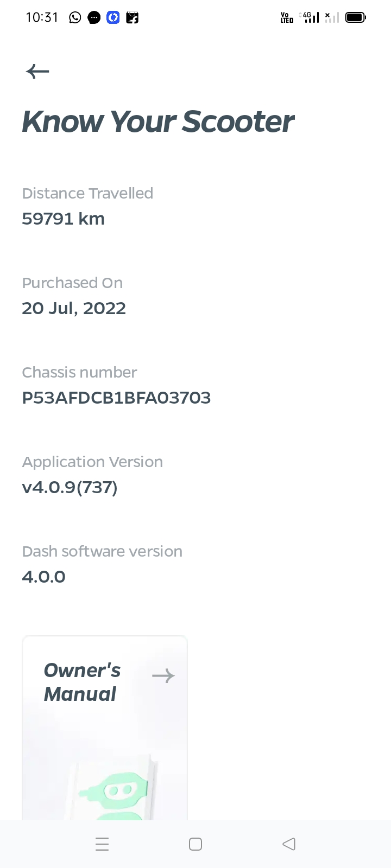Tap the purchase date 20 Jul, 2022
Viewport: 391px width, 868px height.
click(x=74, y=308)
